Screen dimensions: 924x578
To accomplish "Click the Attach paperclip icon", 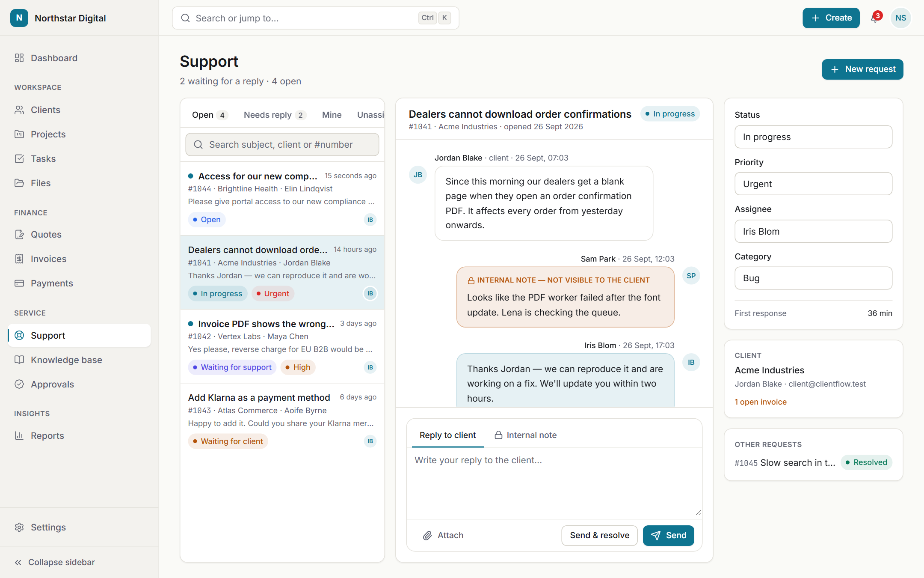I will click(427, 535).
